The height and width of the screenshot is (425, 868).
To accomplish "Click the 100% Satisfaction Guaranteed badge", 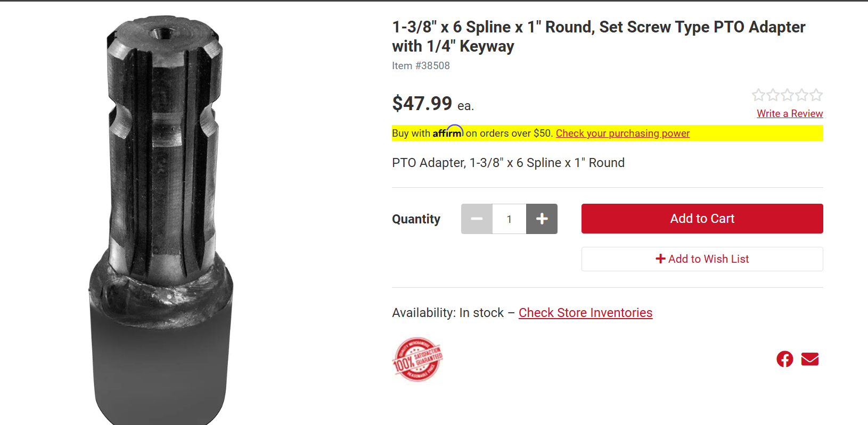I will coord(417,360).
